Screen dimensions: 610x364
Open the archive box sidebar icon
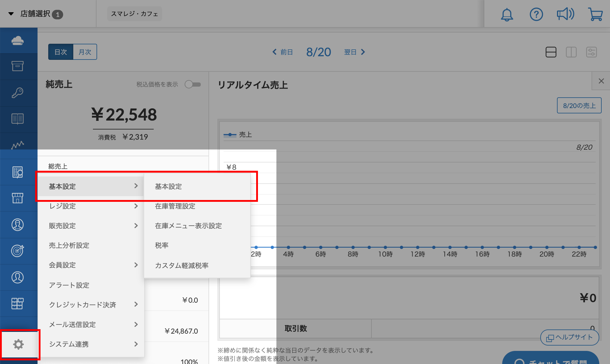[18, 66]
